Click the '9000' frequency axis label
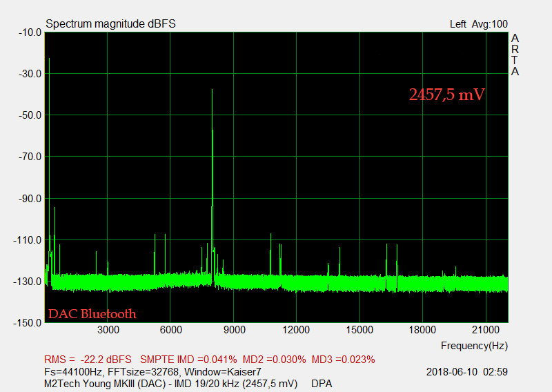 234,330
